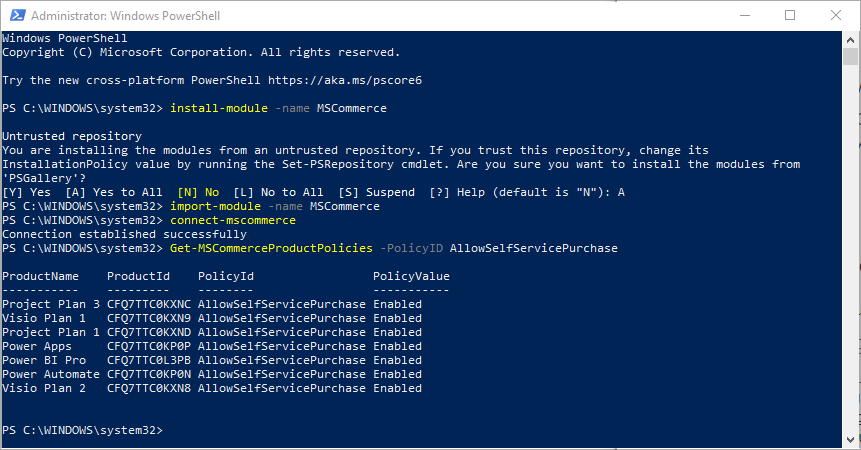Click the Get-MSCommerceProductPolicies command text

[271, 248]
